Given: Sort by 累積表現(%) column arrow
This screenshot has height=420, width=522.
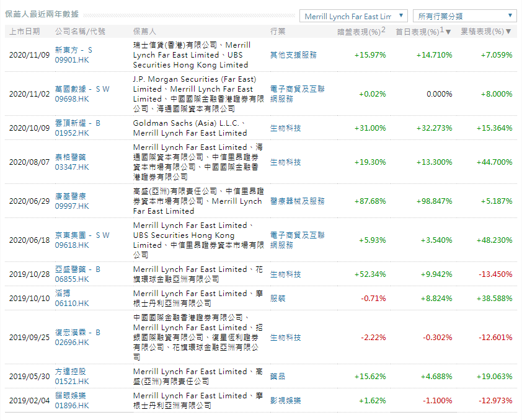Looking at the screenshot, I should point(508,32).
